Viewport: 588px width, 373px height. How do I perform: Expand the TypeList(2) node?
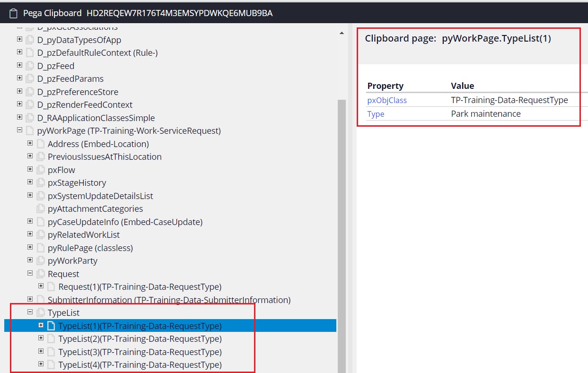[x=41, y=338]
